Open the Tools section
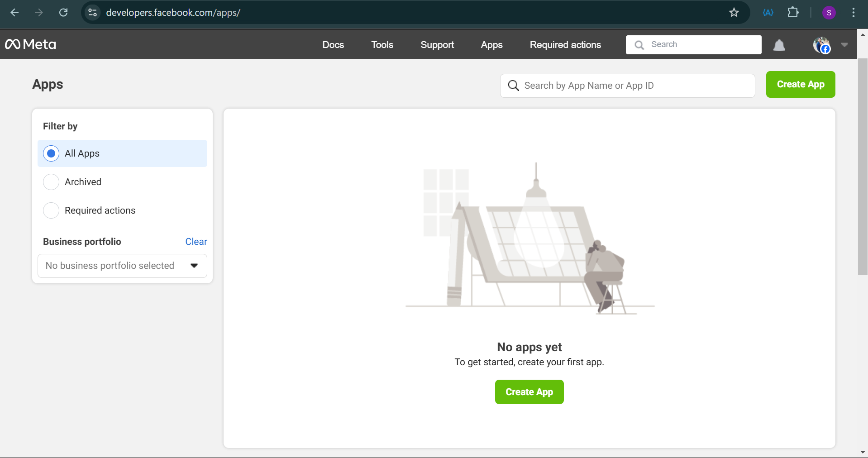Screen dimensions: 868x458 pyautogui.click(x=382, y=45)
